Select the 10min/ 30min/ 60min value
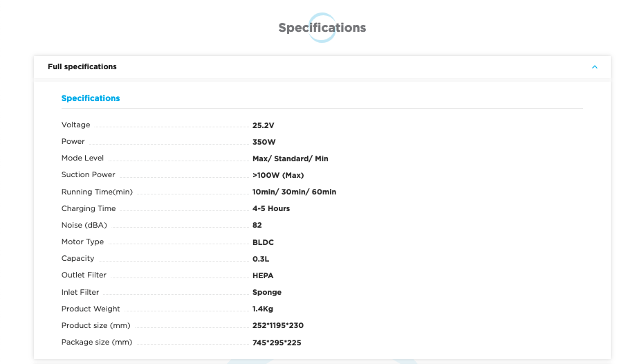Viewport: 644px width, 364px height. click(294, 192)
